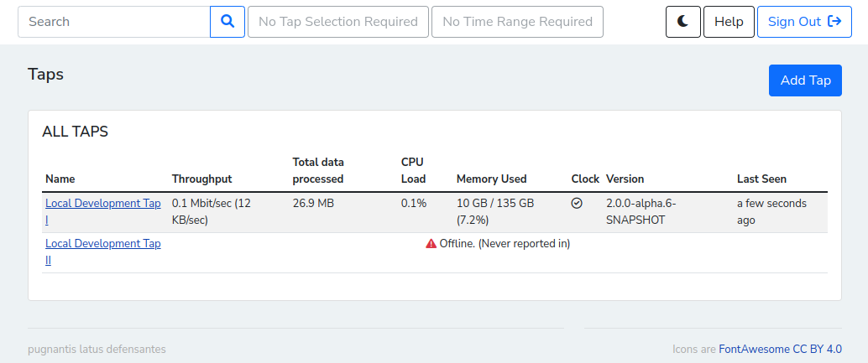Click the Name column header

pyautogui.click(x=60, y=179)
